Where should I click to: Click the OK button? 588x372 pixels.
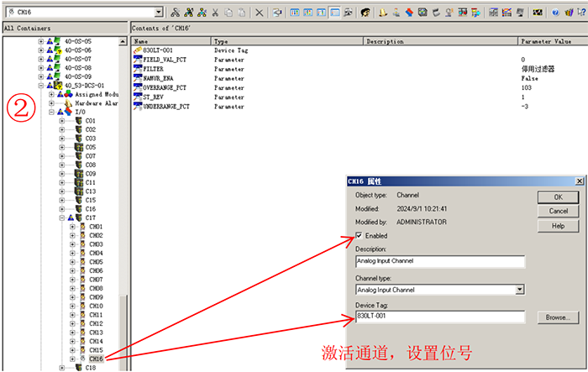tap(559, 196)
